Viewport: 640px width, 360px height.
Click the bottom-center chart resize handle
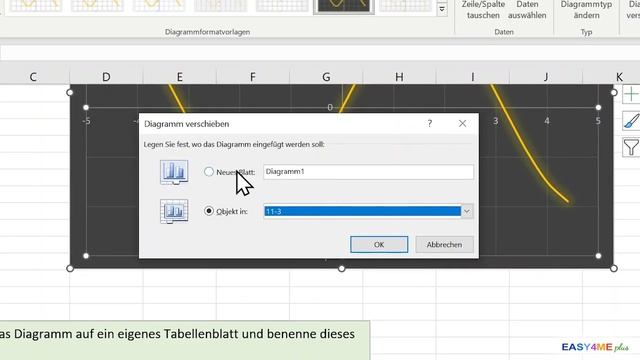tap(342, 269)
